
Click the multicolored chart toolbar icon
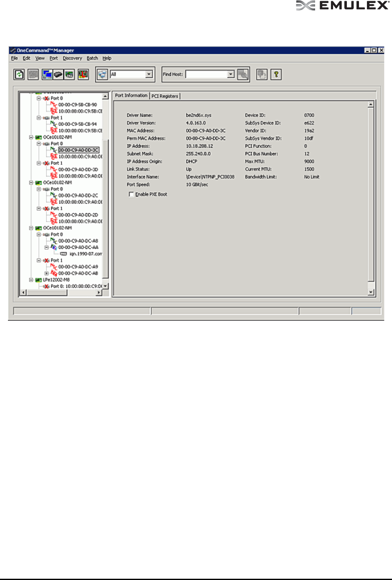(x=83, y=74)
